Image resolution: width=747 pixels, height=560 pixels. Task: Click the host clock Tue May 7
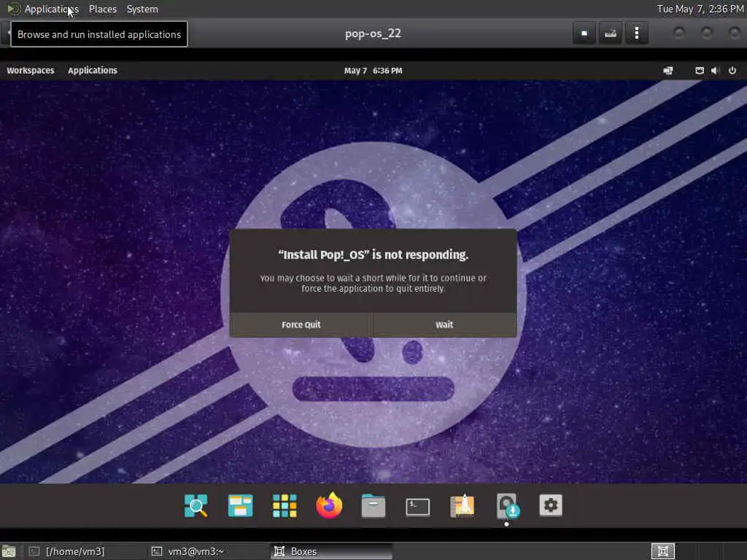click(700, 9)
